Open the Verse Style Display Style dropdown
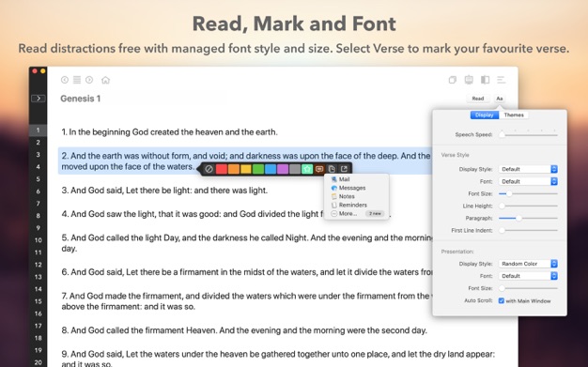 point(528,169)
